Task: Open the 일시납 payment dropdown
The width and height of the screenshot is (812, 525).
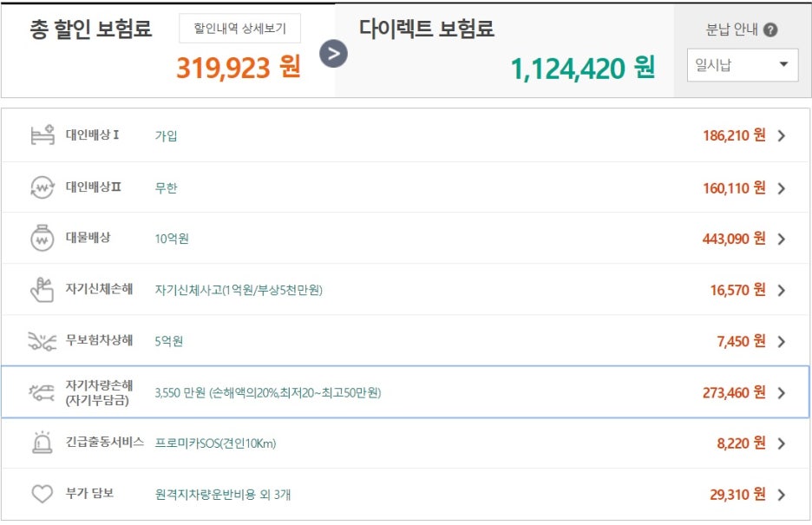Action: coord(743,65)
